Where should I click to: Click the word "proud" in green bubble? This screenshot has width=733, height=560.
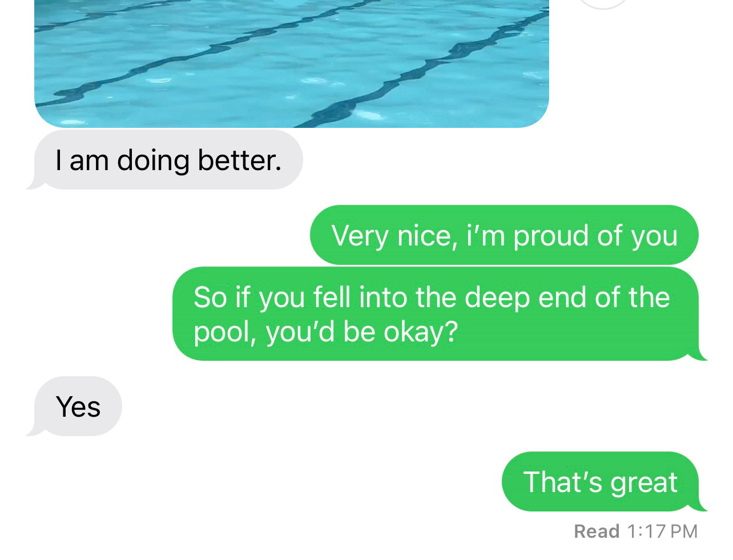[551, 236]
